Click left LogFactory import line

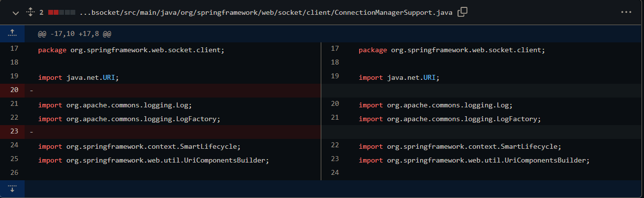click(x=129, y=119)
